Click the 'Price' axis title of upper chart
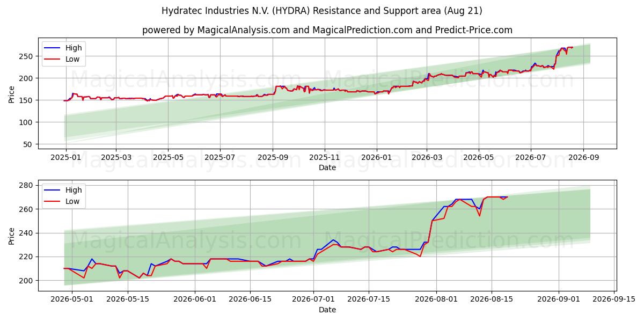644x322 pixels. (x=12, y=93)
